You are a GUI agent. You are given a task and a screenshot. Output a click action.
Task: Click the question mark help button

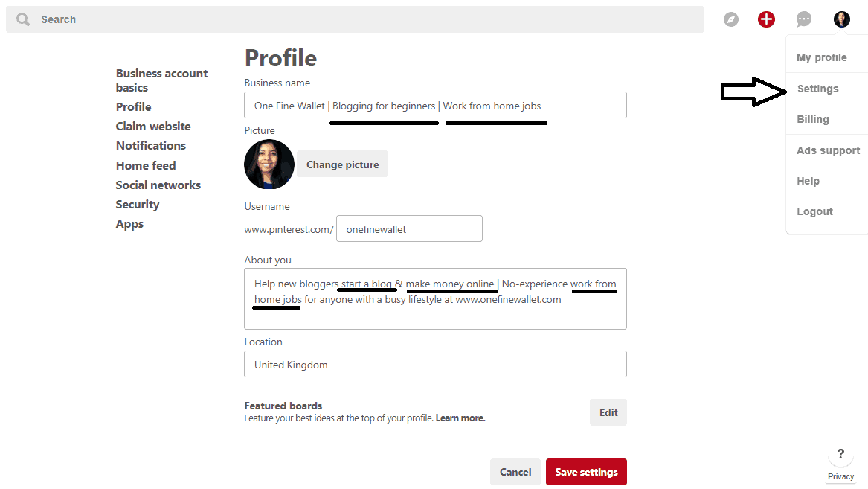(x=840, y=454)
